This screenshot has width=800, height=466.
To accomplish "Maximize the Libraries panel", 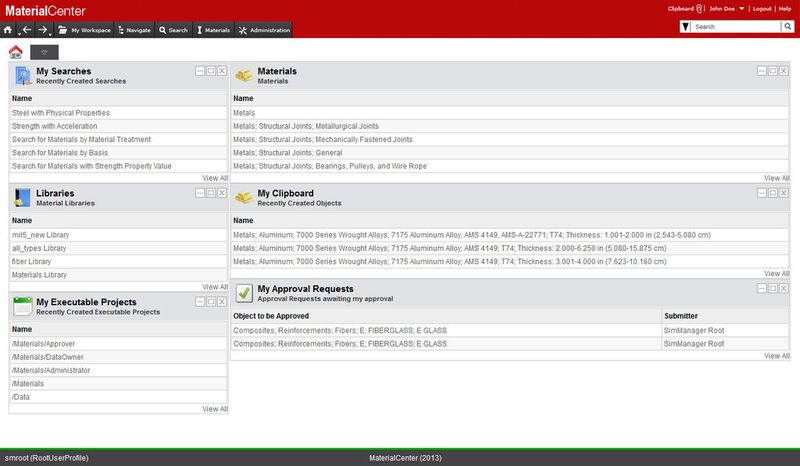I will (x=211, y=193).
